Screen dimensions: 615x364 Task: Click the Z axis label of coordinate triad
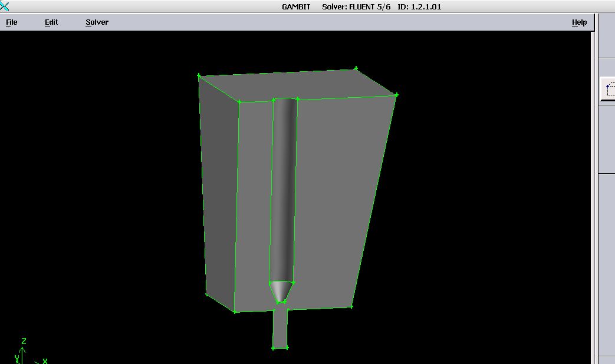(24, 341)
